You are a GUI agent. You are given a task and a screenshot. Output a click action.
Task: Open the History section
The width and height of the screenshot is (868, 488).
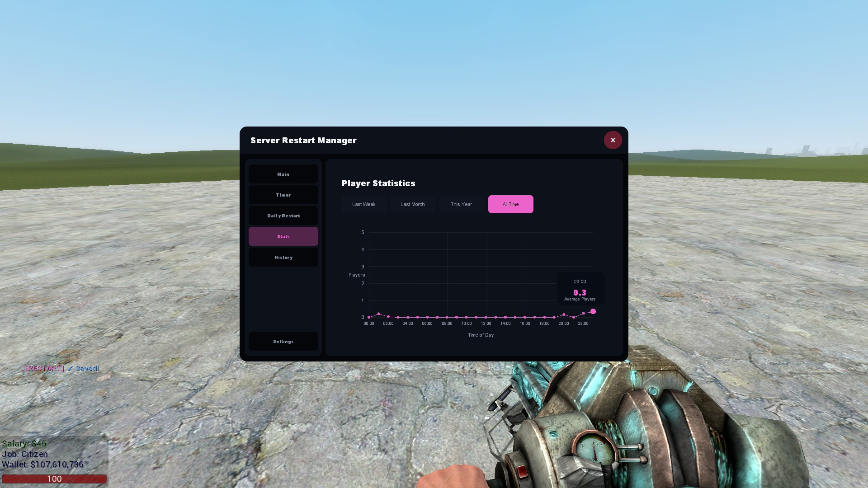click(283, 257)
